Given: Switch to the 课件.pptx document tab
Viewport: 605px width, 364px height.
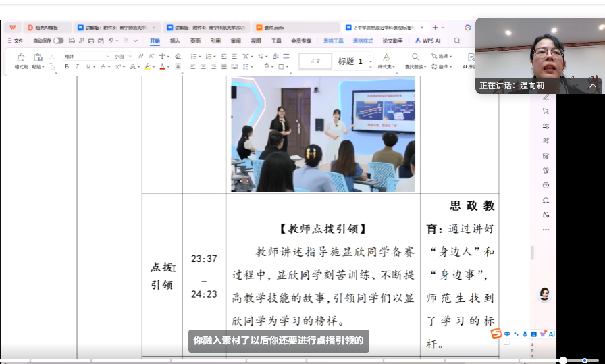Looking at the screenshot, I should pyautogui.click(x=273, y=28).
